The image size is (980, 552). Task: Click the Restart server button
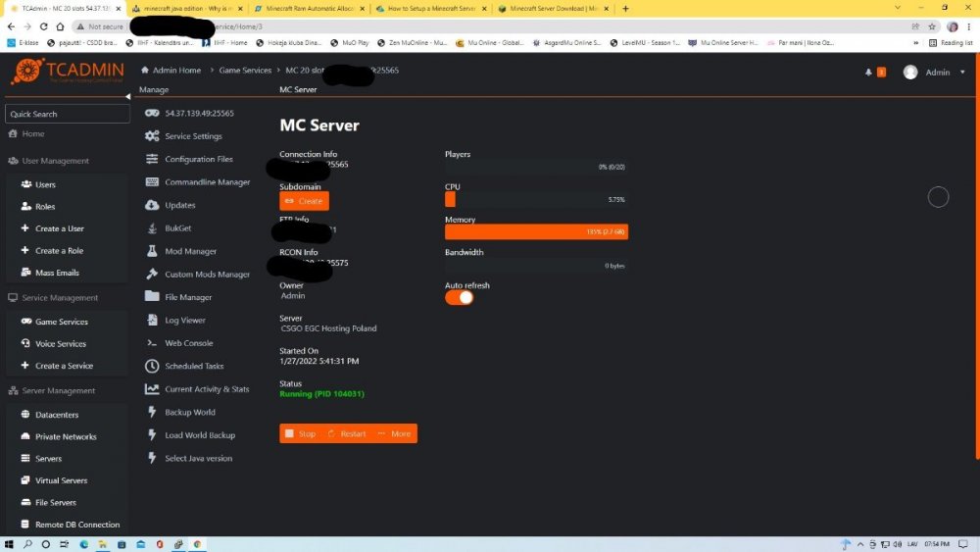[346, 433]
